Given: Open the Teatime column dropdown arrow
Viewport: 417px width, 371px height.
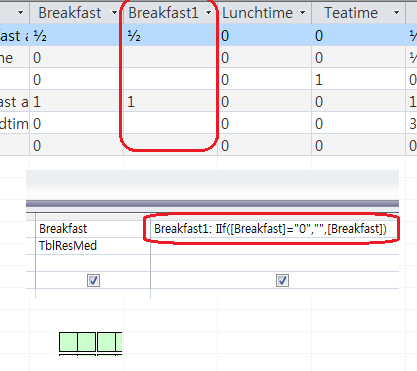Looking at the screenshot, I should (396, 13).
